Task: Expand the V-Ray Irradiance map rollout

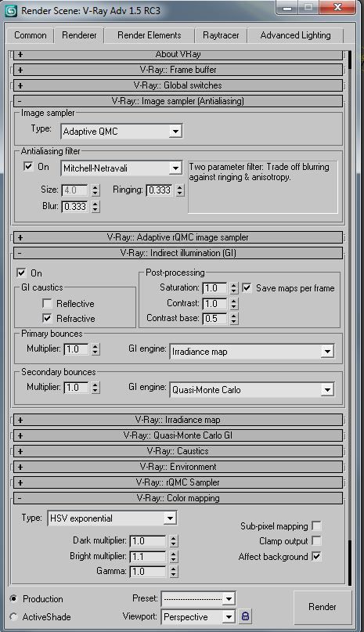Action: (178, 420)
